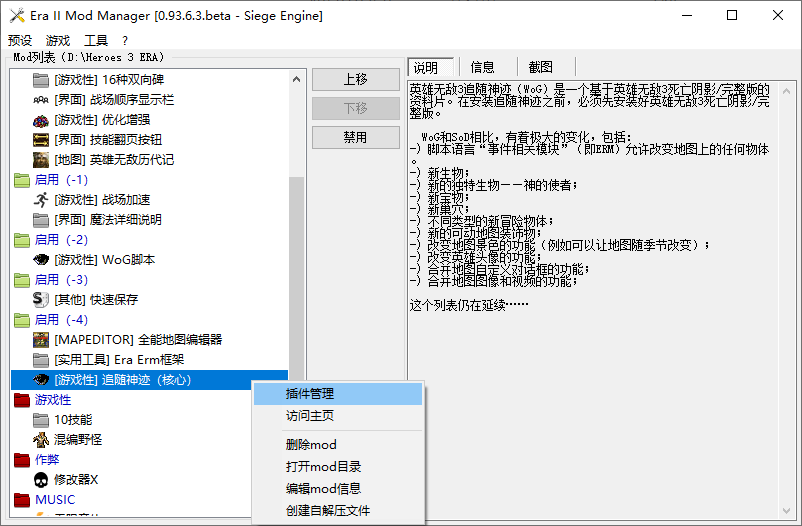
Task: Click the mod list scroll up arrow
Action: (x=297, y=79)
